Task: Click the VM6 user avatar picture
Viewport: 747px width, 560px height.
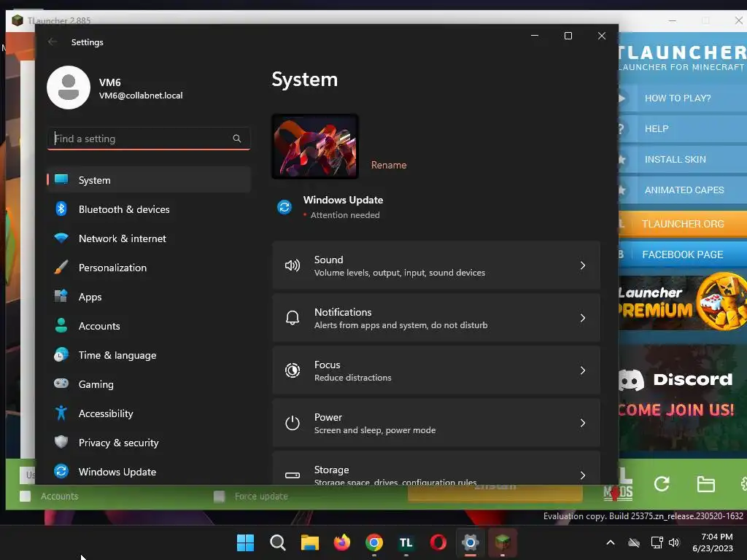Action: [69, 87]
